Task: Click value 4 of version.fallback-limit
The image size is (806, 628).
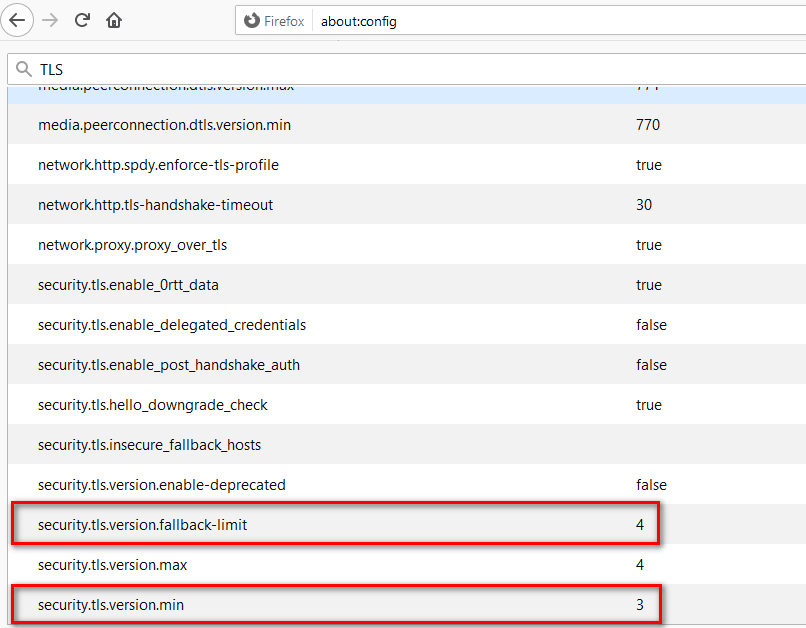Action: [x=640, y=525]
